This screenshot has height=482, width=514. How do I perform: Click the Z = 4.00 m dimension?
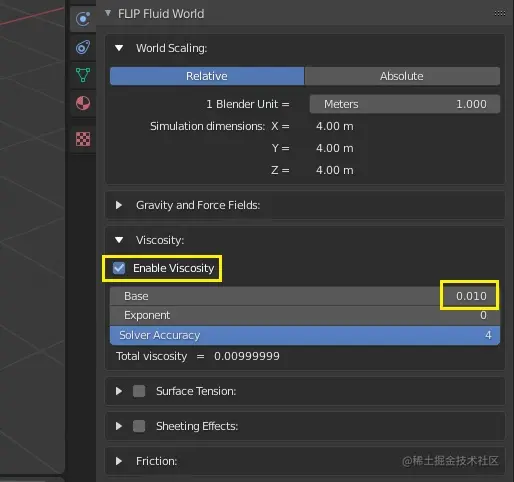click(x=335, y=170)
